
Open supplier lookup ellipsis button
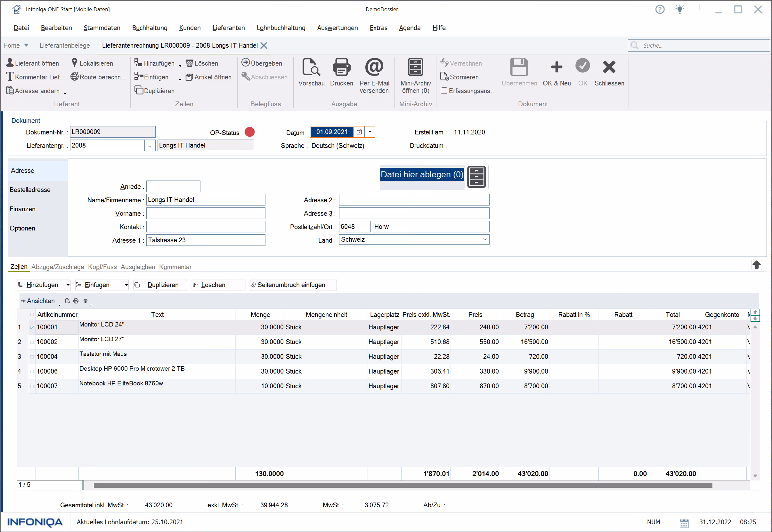(150, 145)
